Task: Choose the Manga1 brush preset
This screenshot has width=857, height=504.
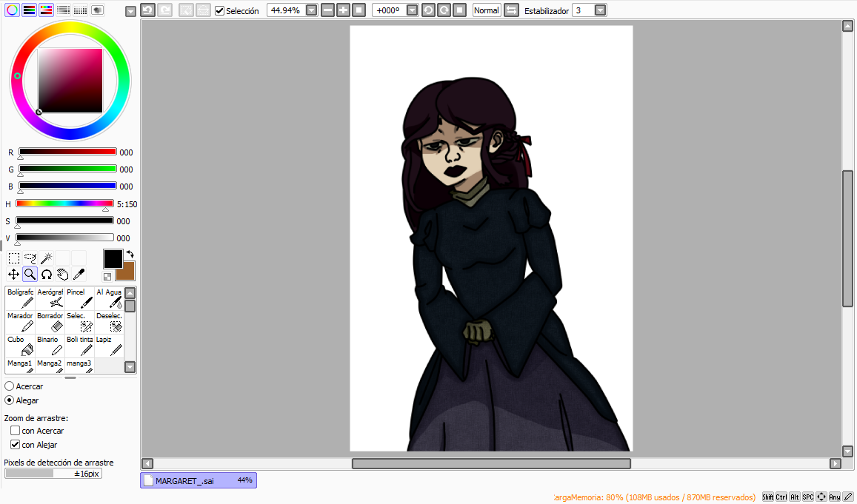Action: coord(20,366)
